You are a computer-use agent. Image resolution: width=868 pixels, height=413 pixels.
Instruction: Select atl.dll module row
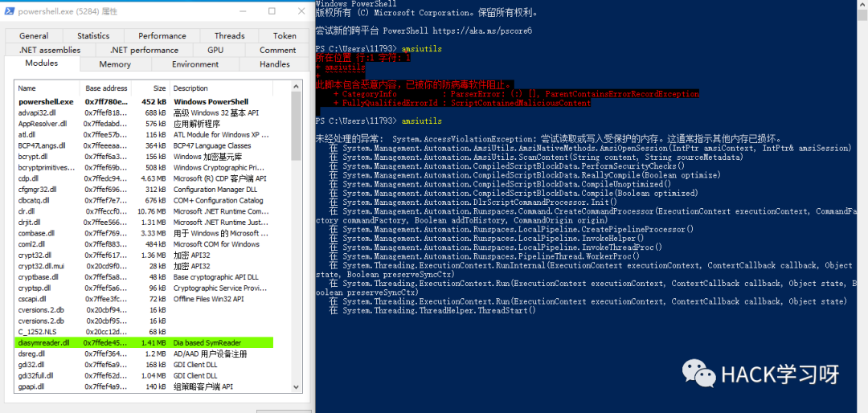(144, 134)
